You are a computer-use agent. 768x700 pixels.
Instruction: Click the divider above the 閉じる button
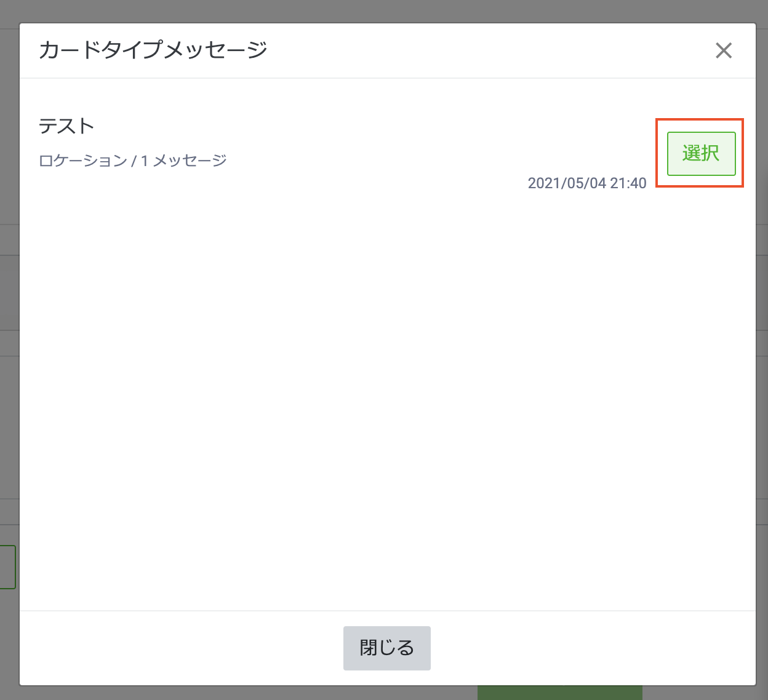386,610
